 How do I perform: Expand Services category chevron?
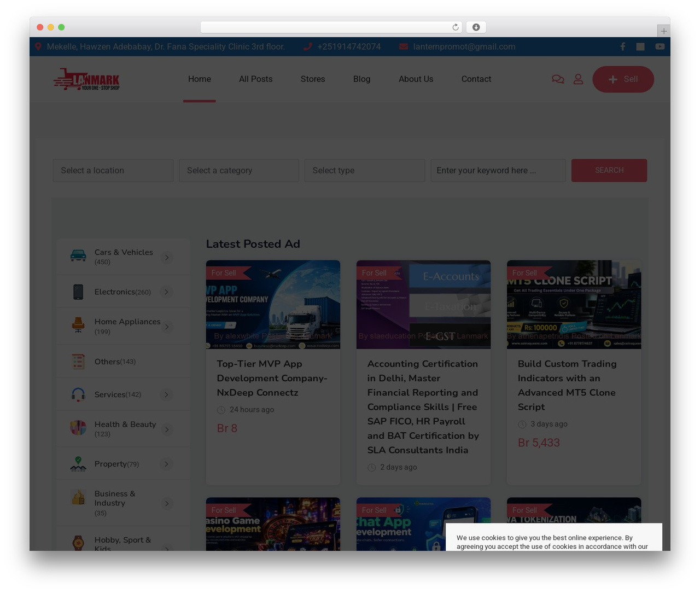pos(167,394)
